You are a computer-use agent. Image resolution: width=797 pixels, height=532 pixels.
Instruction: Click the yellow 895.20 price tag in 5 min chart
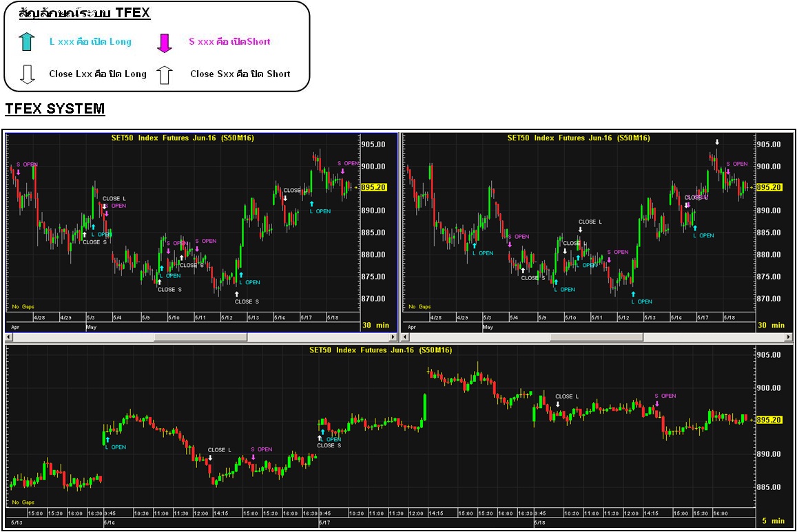click(769, 420)
